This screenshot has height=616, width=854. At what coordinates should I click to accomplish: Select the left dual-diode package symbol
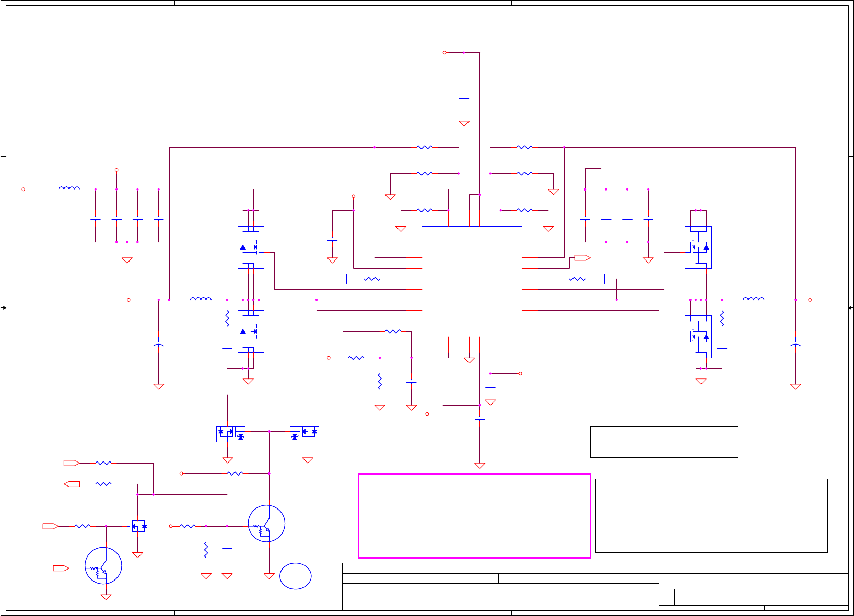point(231,434)
